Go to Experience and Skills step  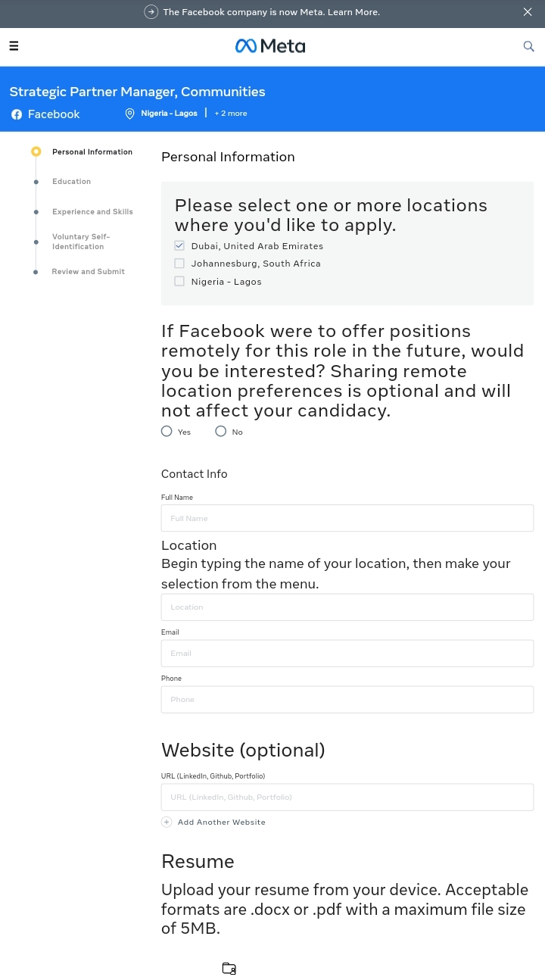[92, 212]
